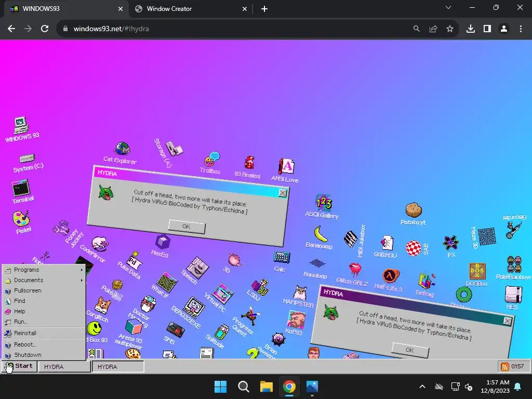Viewport: 532px width, 399px height.
Task: Open the ANSI Love icon
Action: click(287, 166)
